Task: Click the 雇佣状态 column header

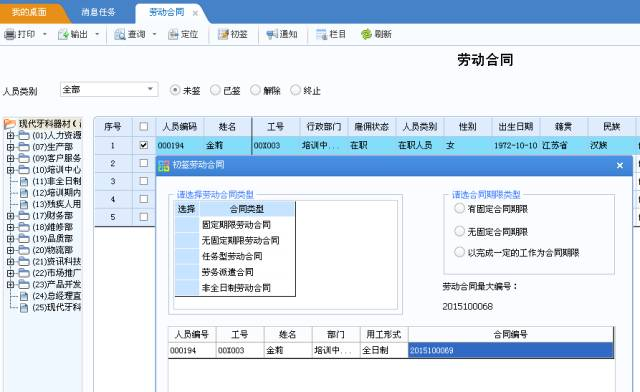Action: (372, 127)
